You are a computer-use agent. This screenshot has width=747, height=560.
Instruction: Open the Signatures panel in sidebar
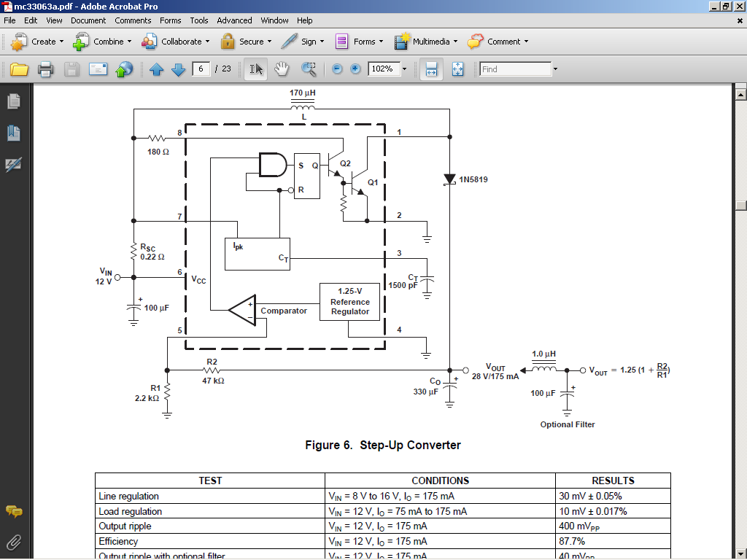click(x=14, y=165)
